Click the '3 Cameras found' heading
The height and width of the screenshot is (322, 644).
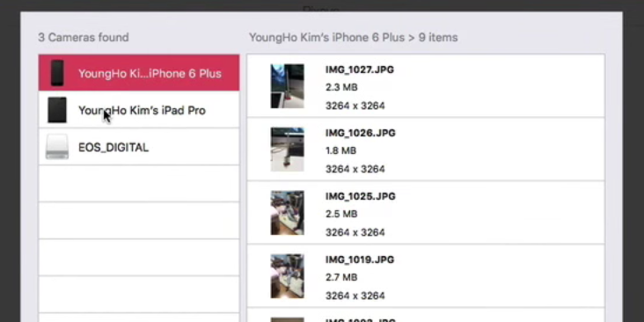pyautogui.click(x=84, y=37)
